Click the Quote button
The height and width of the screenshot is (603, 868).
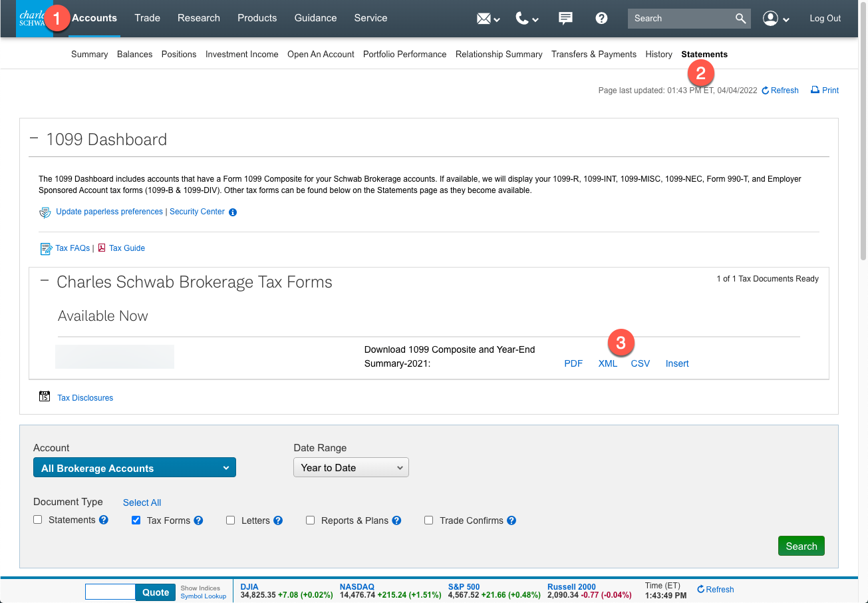(156, 592)
